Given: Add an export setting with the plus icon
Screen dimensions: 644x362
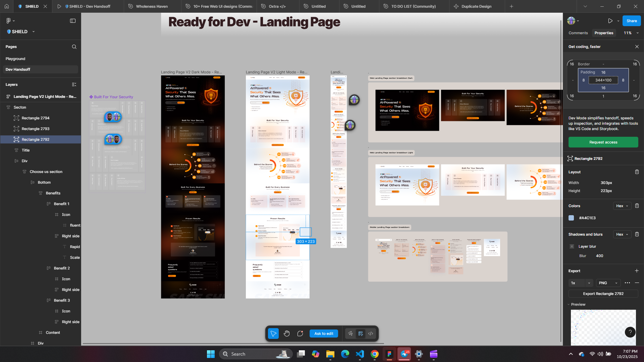Looking at the screenshot, I should [637, 271].
